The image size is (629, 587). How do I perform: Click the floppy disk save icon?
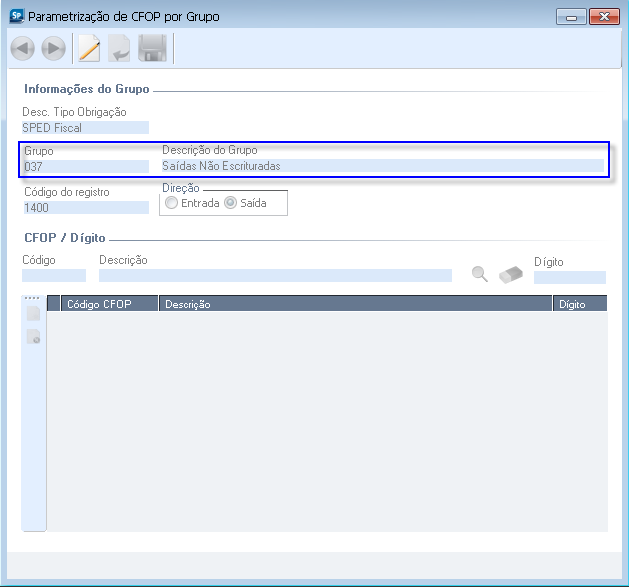152,49
